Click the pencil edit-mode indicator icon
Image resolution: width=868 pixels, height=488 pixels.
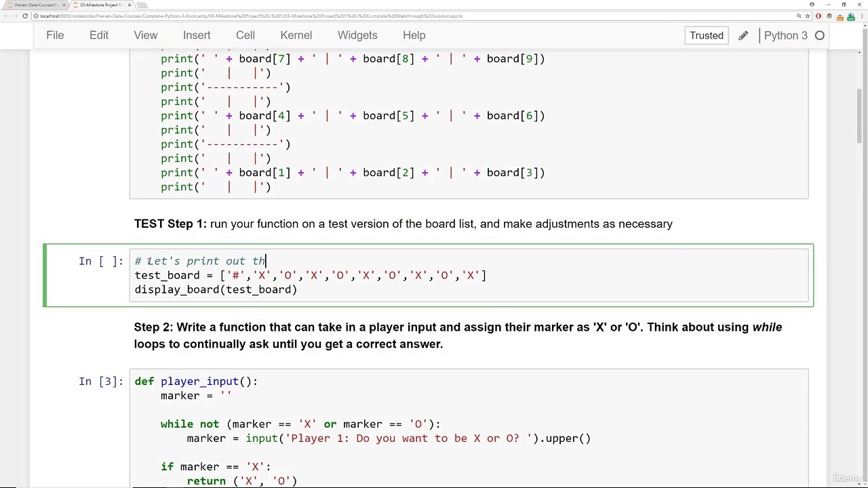pyautogui.click(x=743, y=35)
